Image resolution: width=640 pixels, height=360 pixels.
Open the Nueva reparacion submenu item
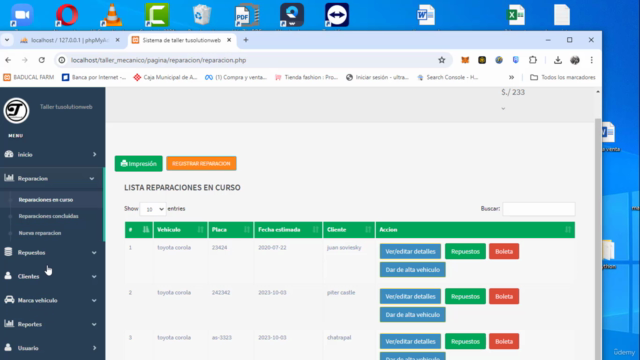click(40, 233)
